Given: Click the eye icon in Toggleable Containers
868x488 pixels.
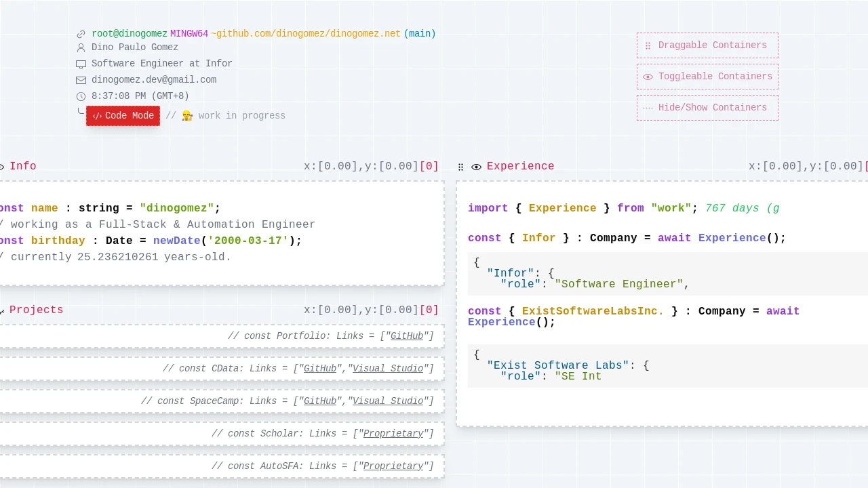Looking at the screenshot, I should point(648,77).
